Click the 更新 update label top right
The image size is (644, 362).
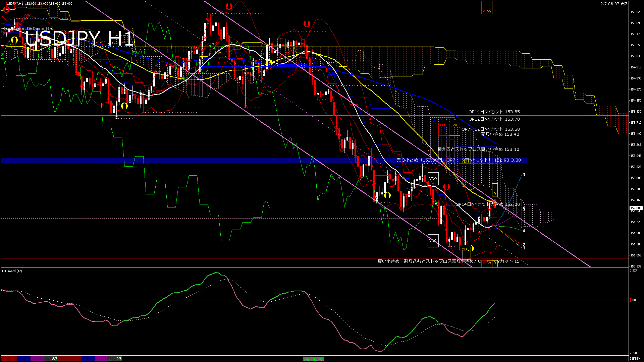click(x=624, y=4)
